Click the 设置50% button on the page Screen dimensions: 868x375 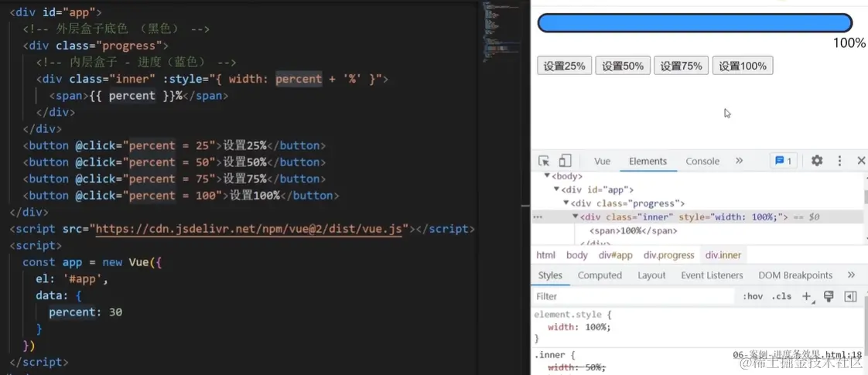(x=623, y=66)
